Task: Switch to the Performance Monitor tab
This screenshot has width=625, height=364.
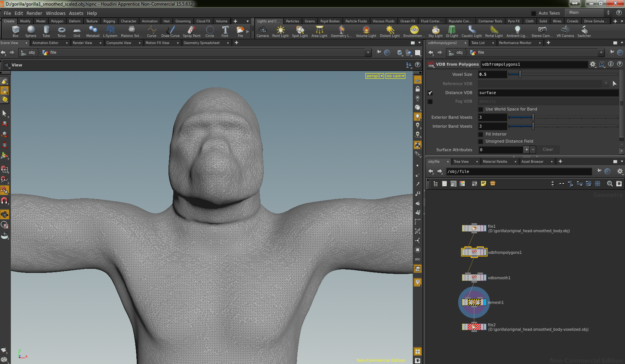Action: point(515,43)
